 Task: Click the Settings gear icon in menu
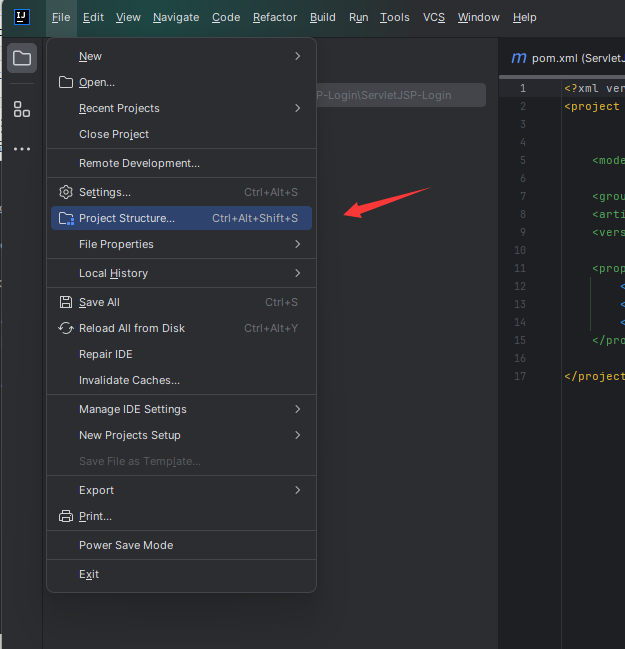point(66,192)
